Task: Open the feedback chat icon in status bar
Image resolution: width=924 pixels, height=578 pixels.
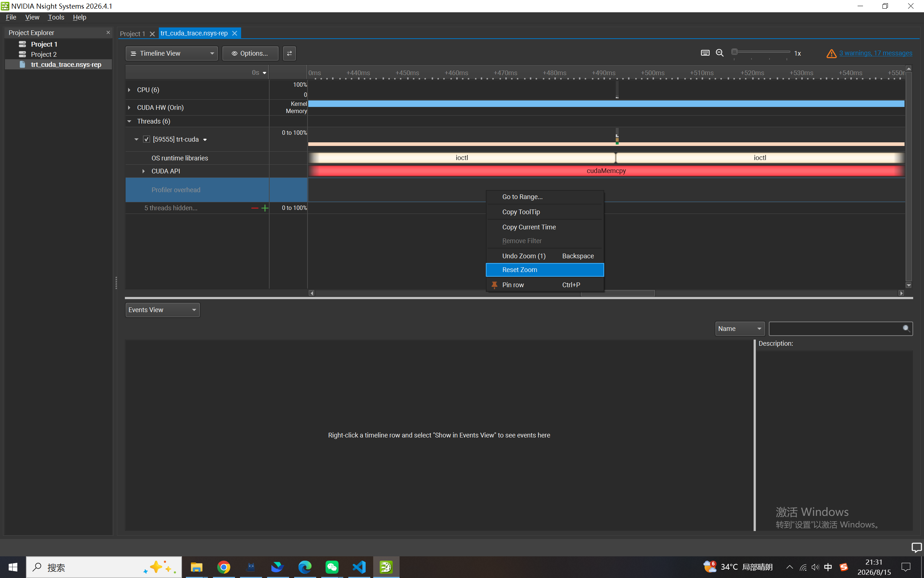Action: [x=916, y=547]
